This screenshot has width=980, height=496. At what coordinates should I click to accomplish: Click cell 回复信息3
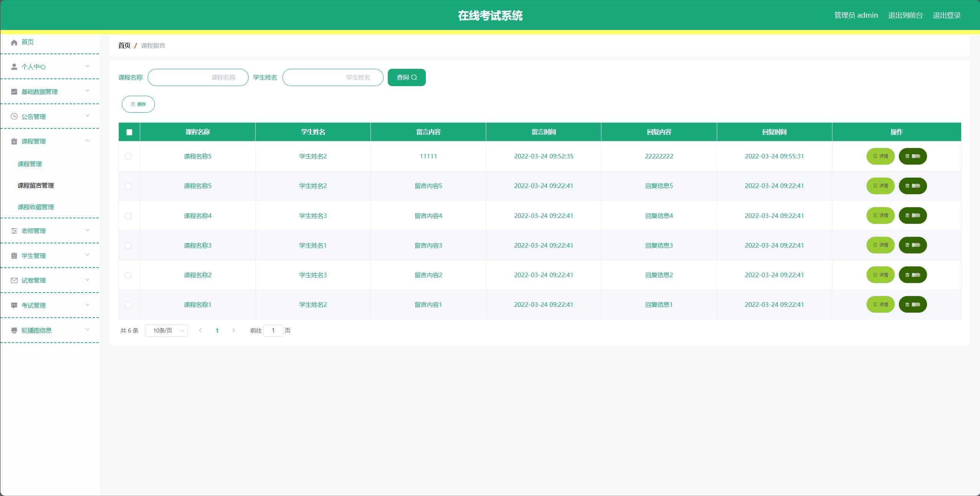click(x=659, y=245)
